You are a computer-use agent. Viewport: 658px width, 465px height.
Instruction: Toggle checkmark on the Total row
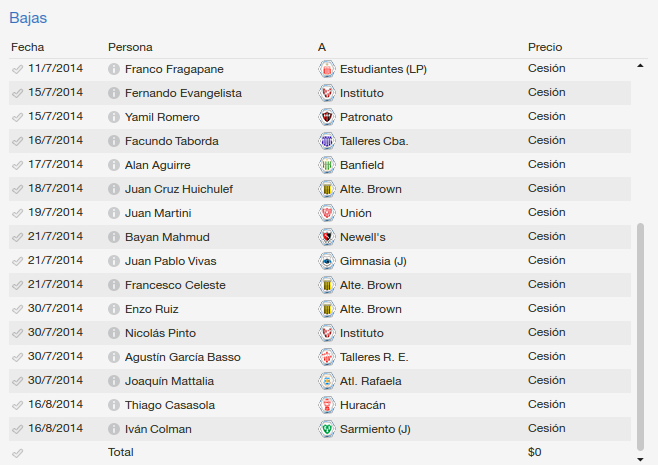(x=17, y=453)
